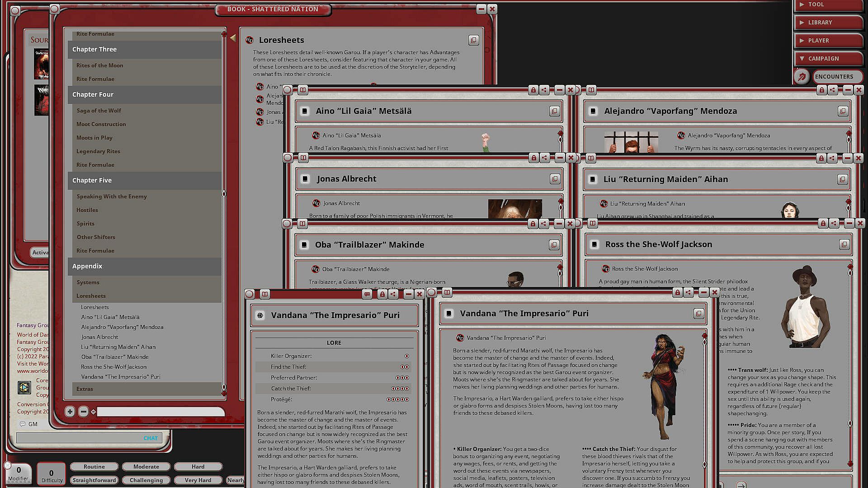This screenshot has width=868, height=488.
Task: Click link icon on Ross the She-Wolf Jackson header
Action: pos(844,244)
